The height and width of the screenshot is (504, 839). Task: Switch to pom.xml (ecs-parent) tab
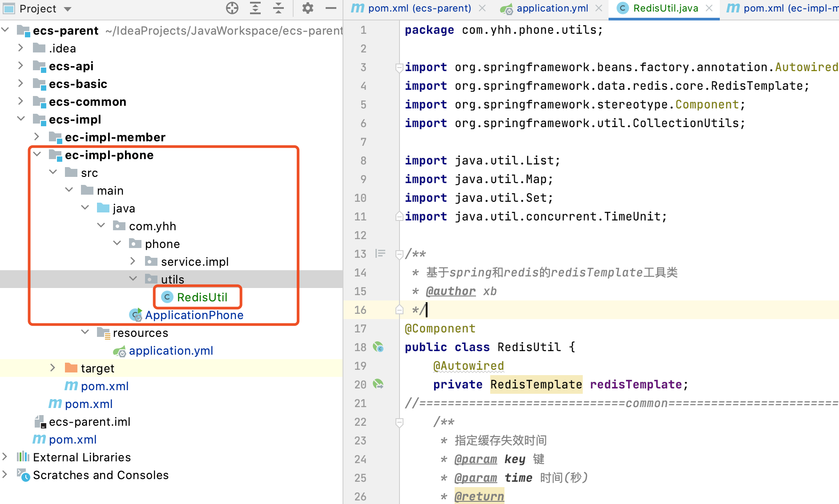pyautogui.click(x=419, y=8)
